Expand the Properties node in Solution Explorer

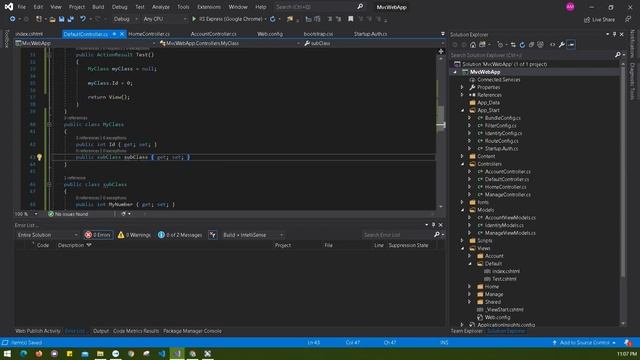point(462,87)
